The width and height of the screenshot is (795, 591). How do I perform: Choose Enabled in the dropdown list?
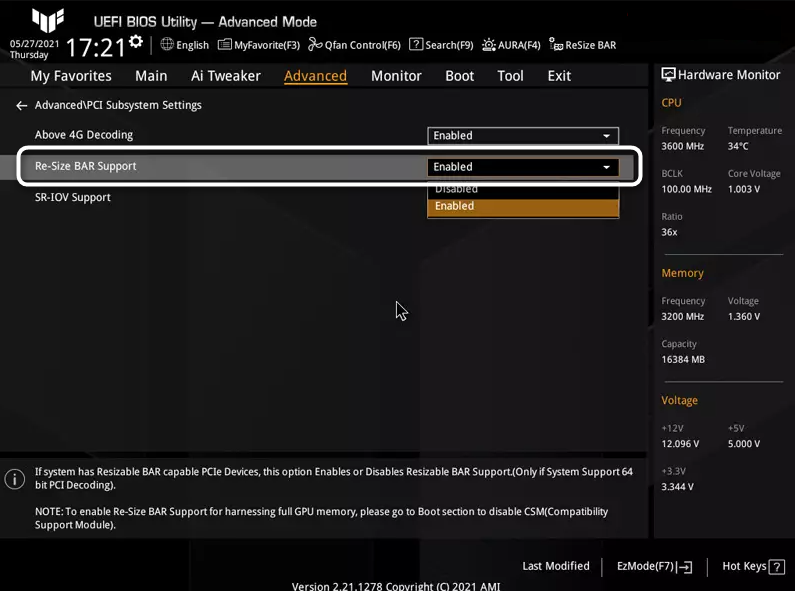tap(523, 207)
